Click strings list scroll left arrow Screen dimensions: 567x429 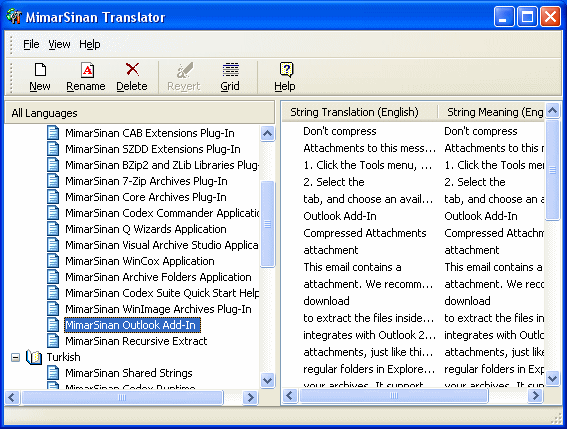pyautogui.click(x=290, y=395)
